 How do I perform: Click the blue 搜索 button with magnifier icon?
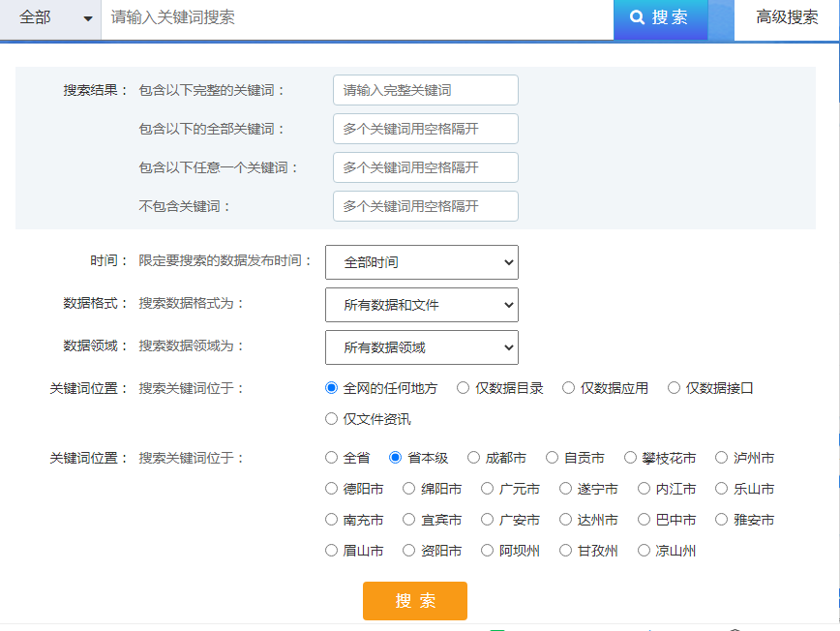[660, 18]
